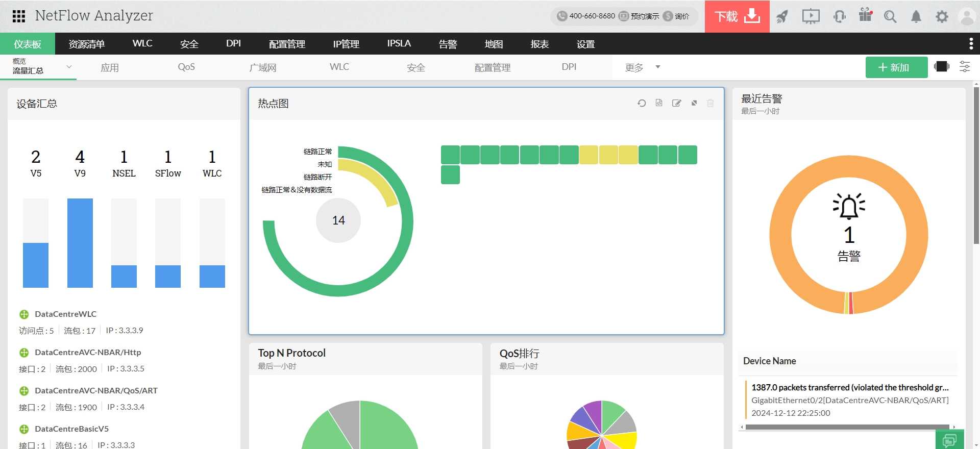Click the page vertical scrollbar
The width and height of the screenshot is (980, 449).
976,166
